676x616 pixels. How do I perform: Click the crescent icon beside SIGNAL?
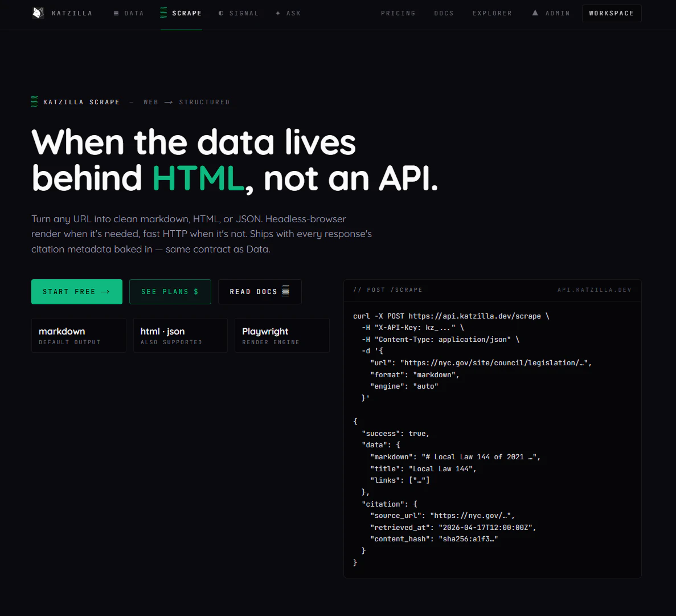(x=222, y=13)
